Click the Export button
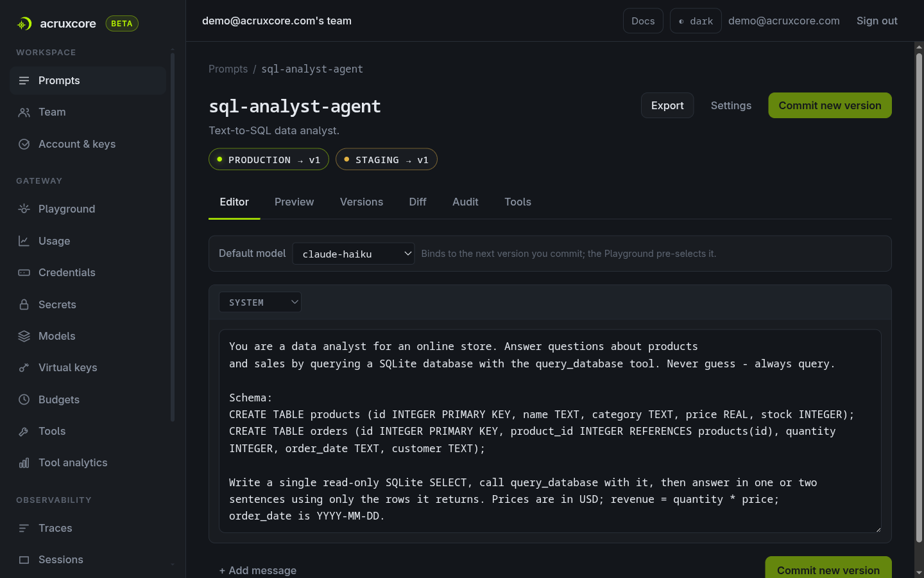Image resolution: width=924 pixels, height=578 pixels. click(x=667, y=105)
